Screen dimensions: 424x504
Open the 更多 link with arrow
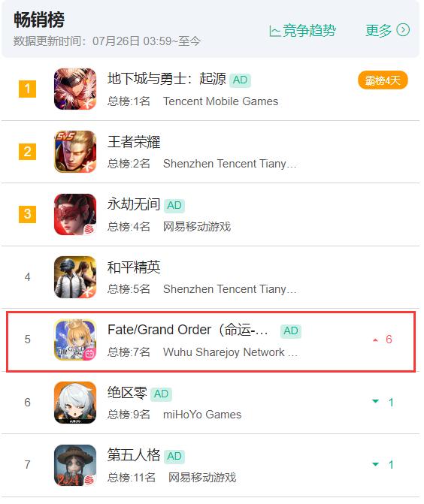387,30
